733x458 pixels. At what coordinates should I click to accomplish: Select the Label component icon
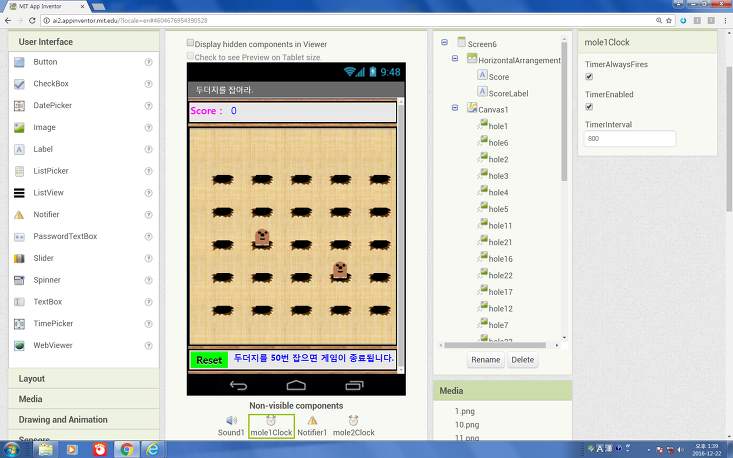(x=19, y=150)
